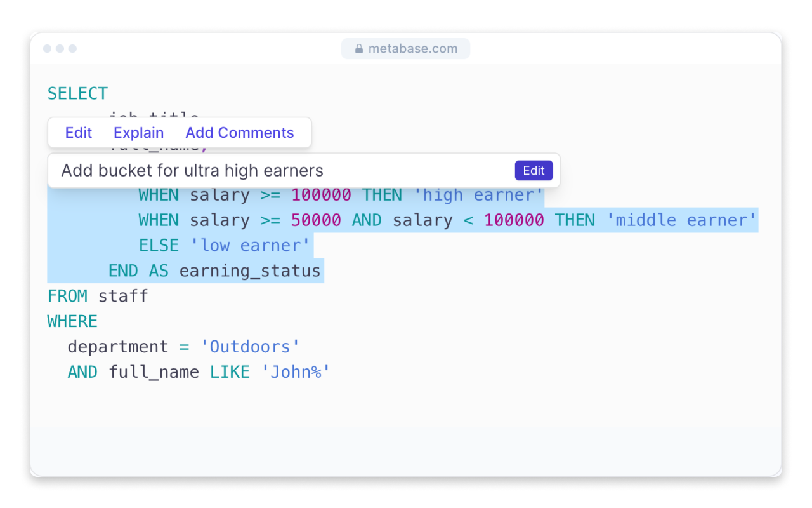Click the middle gray window dot

60,49
